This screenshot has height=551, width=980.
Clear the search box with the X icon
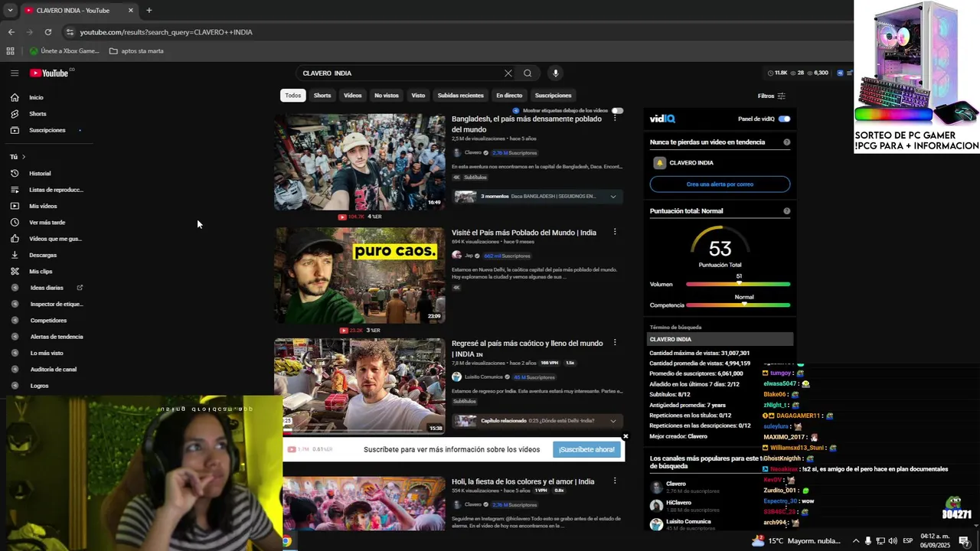tap(508, 73)
